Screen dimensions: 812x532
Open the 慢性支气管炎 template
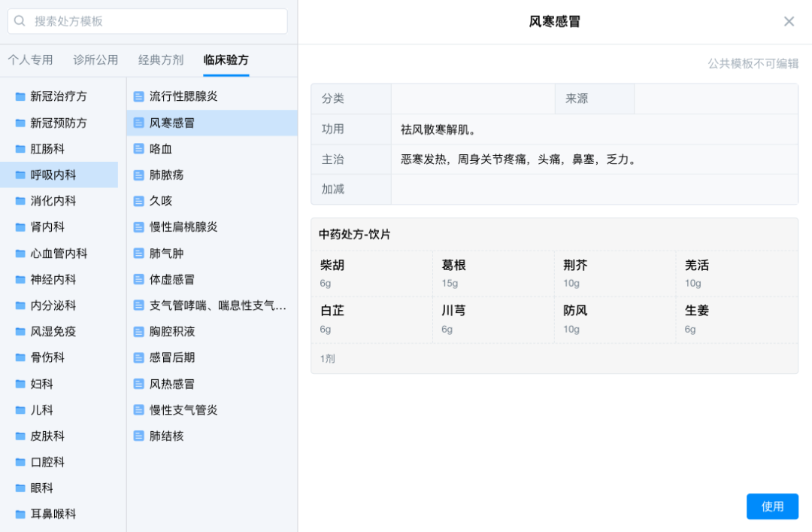(183, 410)
